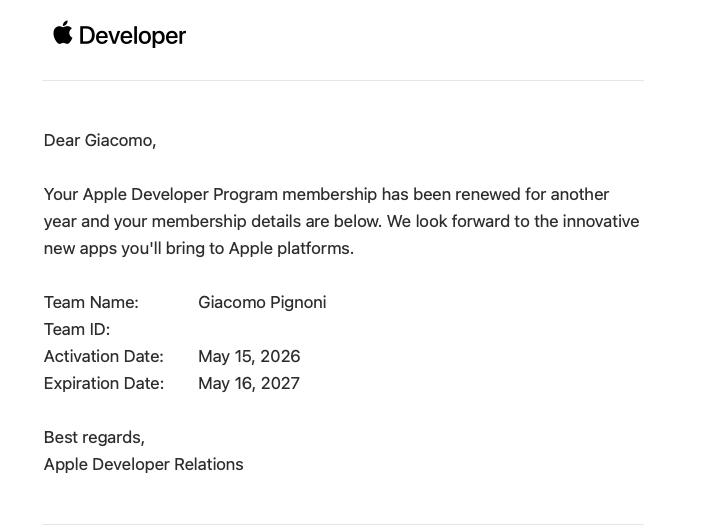Click the Apple logo icon
This screenshot has height=526, width=712.
[x=63, y=33]
